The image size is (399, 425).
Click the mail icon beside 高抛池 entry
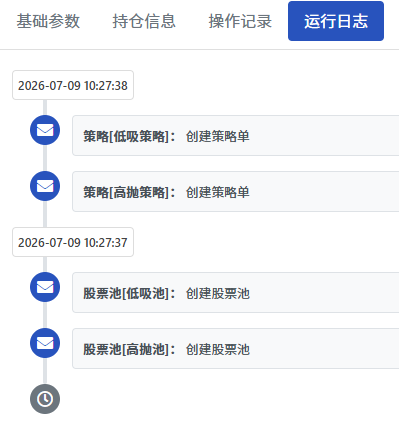45,343
